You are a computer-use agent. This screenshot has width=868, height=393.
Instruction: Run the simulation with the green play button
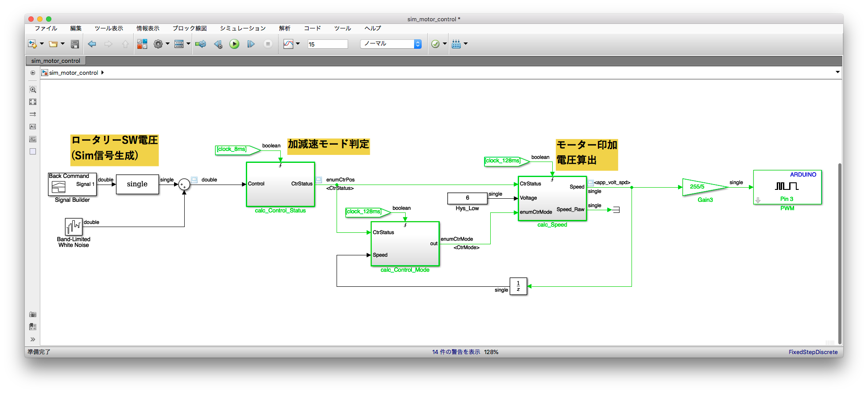tap(234, 44)
